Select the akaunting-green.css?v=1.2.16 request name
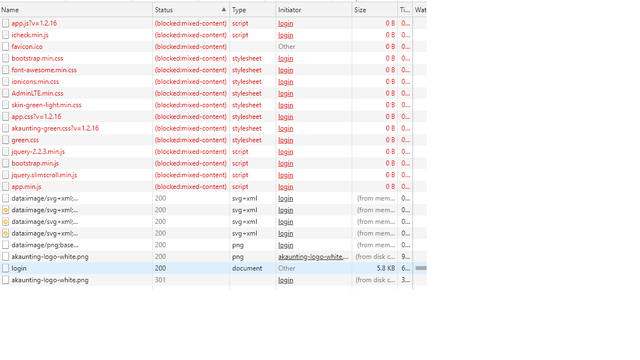 55,128
